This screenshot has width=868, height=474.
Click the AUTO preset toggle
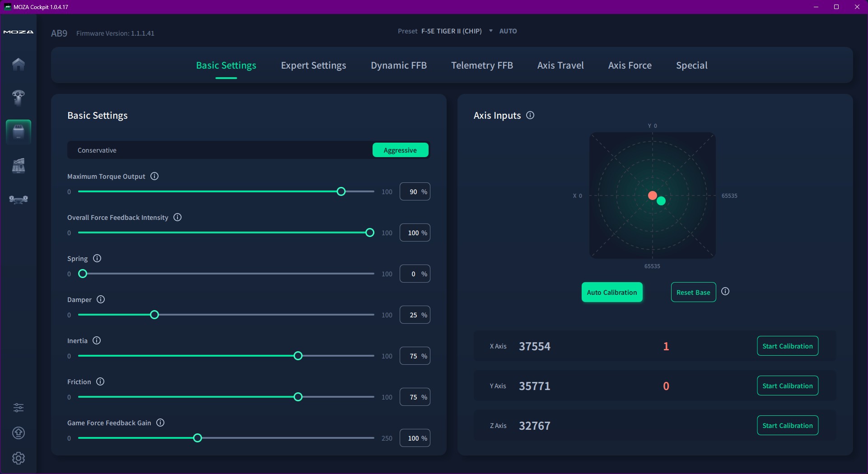coord(508,31)
